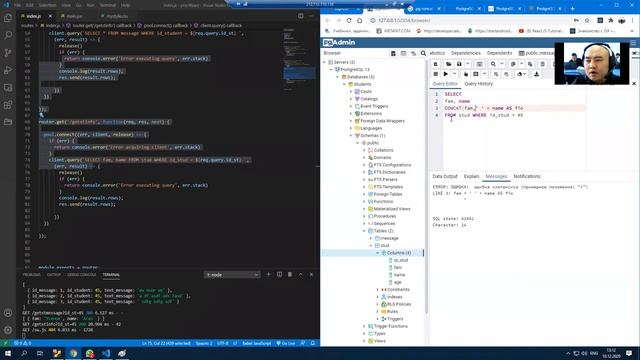Open Notifications results tab

coord(527,176)
